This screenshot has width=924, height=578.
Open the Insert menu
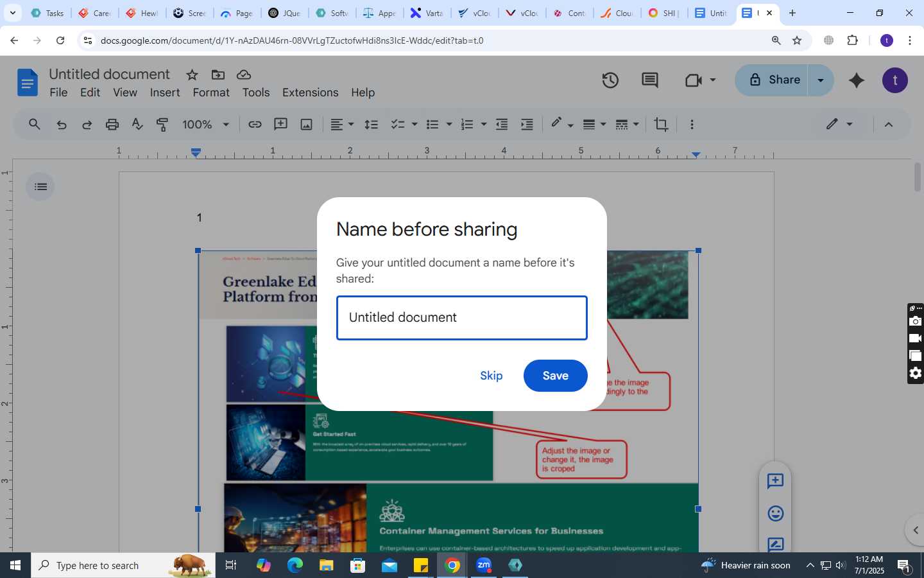[x=165, y=92]
